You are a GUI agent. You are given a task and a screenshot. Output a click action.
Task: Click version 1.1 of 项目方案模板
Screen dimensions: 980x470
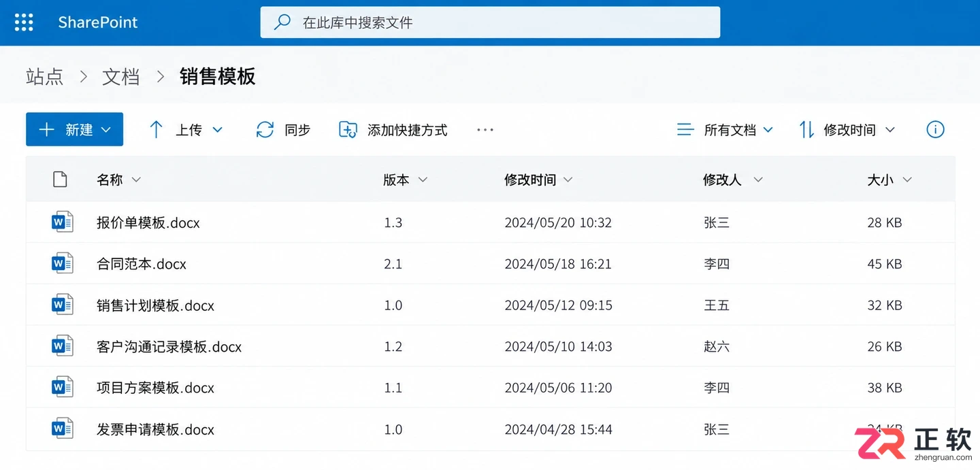(393, 388)
